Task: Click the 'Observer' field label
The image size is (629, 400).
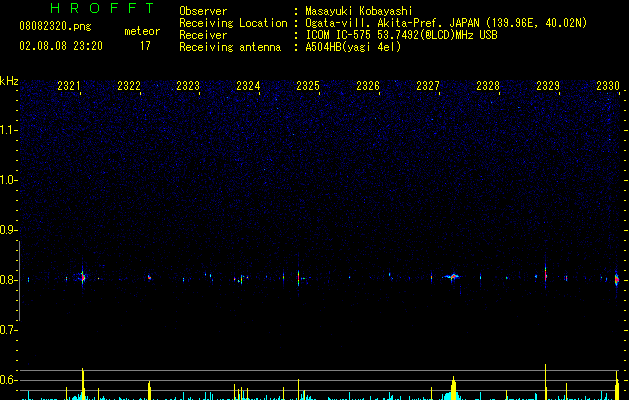Action: click(x=203, y=11)
